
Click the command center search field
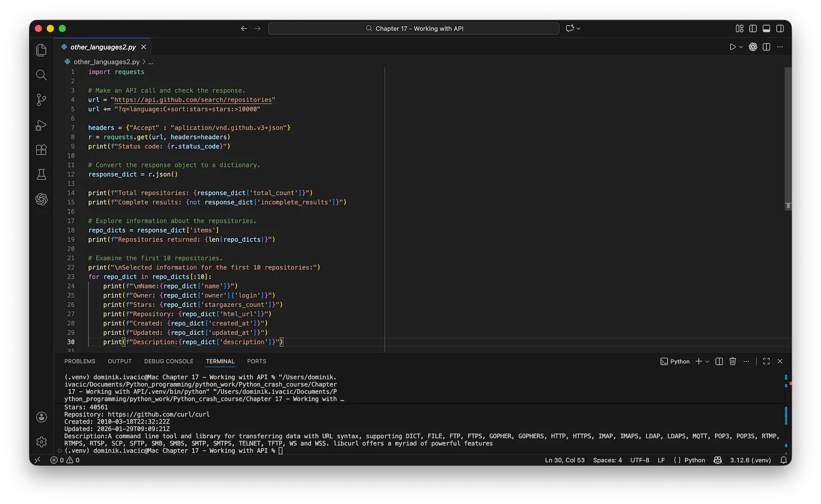click(414, 29)
